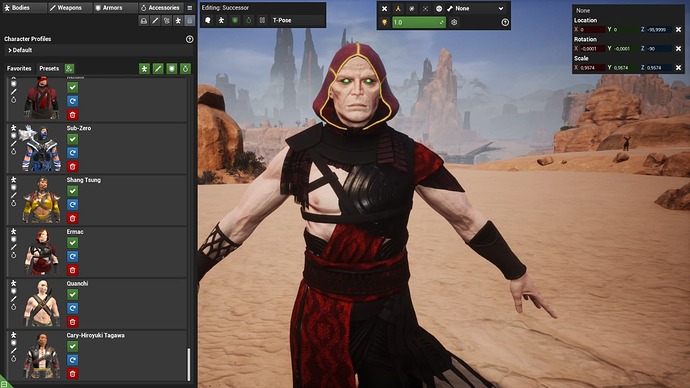The image size is (690, 388).
Task: Refresh the Quanchi preset
Action: point(73,308)
